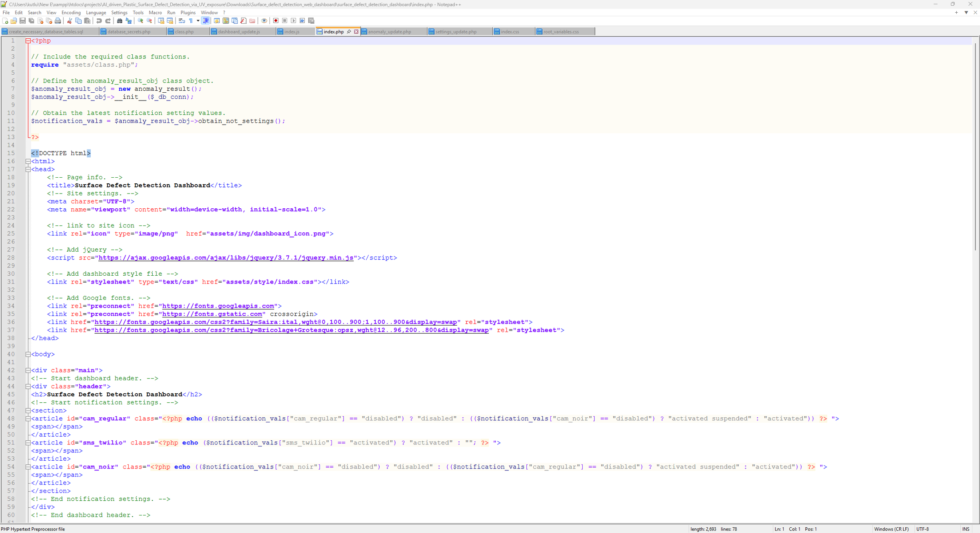Click the jQuery googleapis URL link
980x533 pixels.
click(x=226, y=258)
